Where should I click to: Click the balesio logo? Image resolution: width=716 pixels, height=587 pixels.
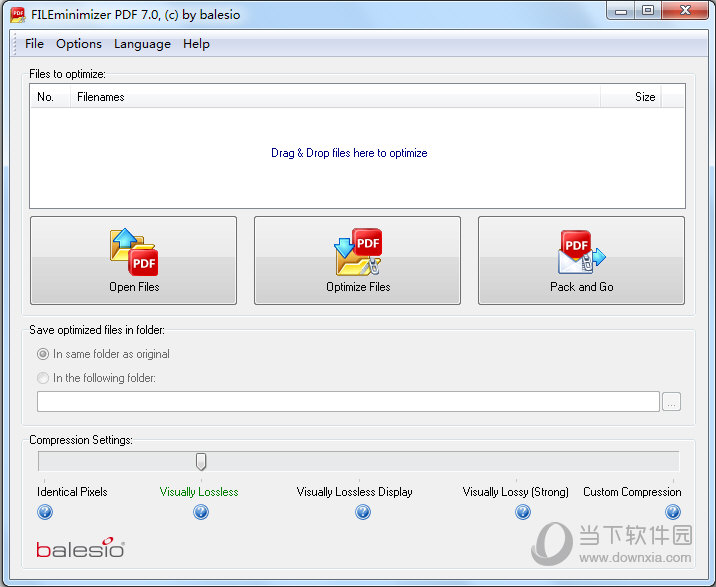(x=80, y=548)
